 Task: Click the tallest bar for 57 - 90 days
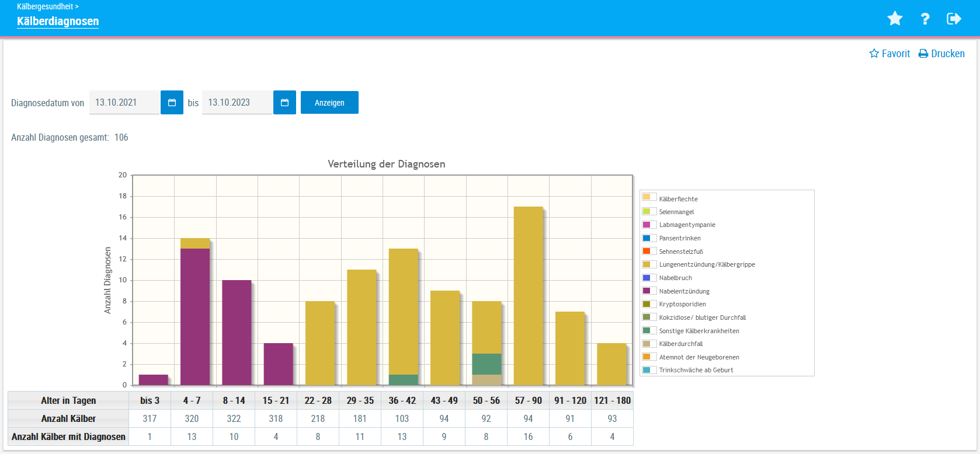[528, 295]
